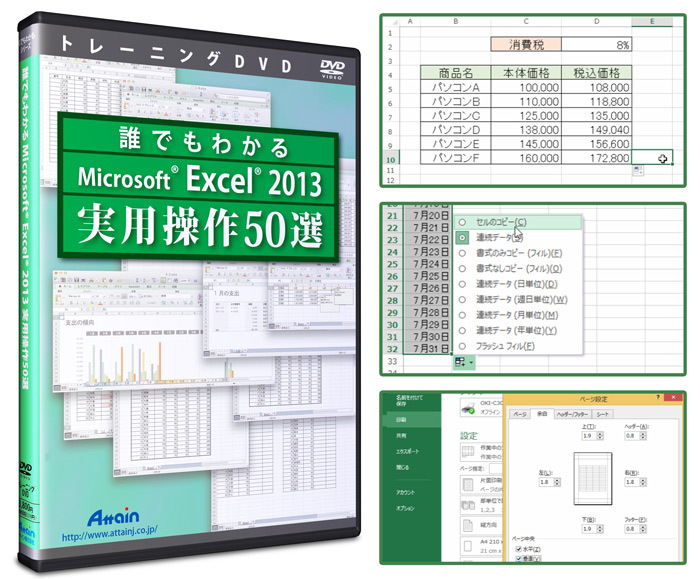Select column E header in the price sheet

coord(652,21)
